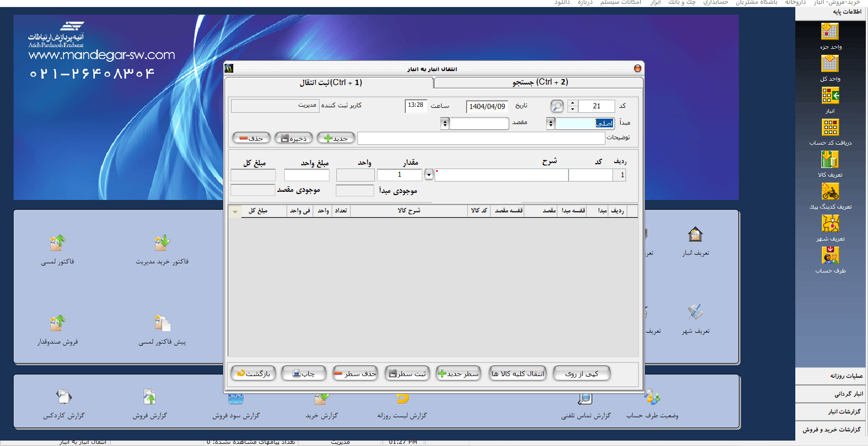Image resolution: width=868 pixels, height=446 pixels.
Task: Click the چاپ print button
Action: [304, 373]
